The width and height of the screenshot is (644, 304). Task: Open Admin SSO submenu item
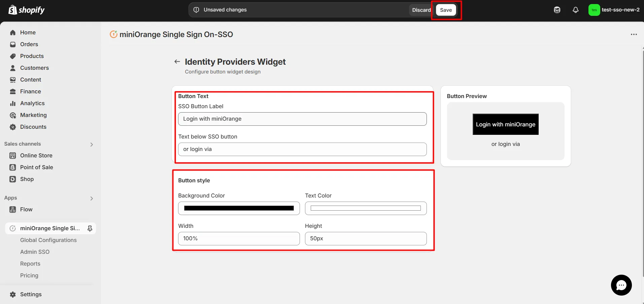[35, 252]
